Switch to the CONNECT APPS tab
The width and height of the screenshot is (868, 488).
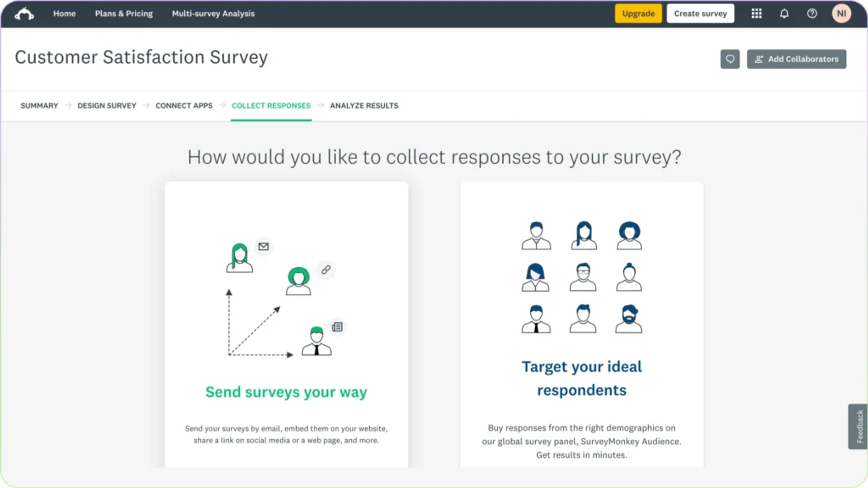(x=184, y=106)
